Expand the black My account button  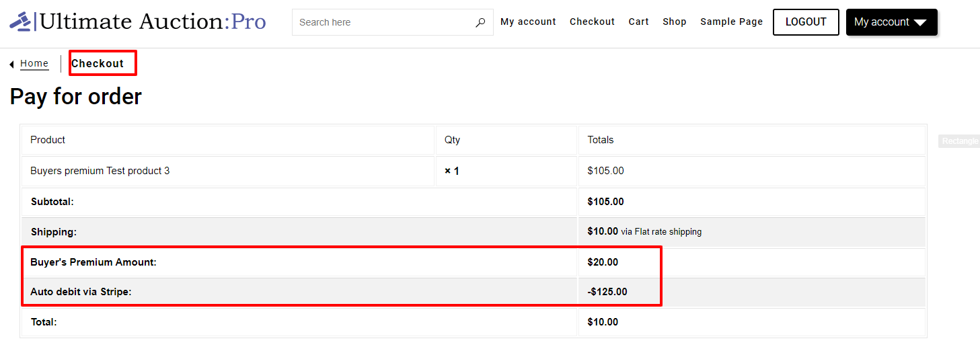(x=891, y=22)
